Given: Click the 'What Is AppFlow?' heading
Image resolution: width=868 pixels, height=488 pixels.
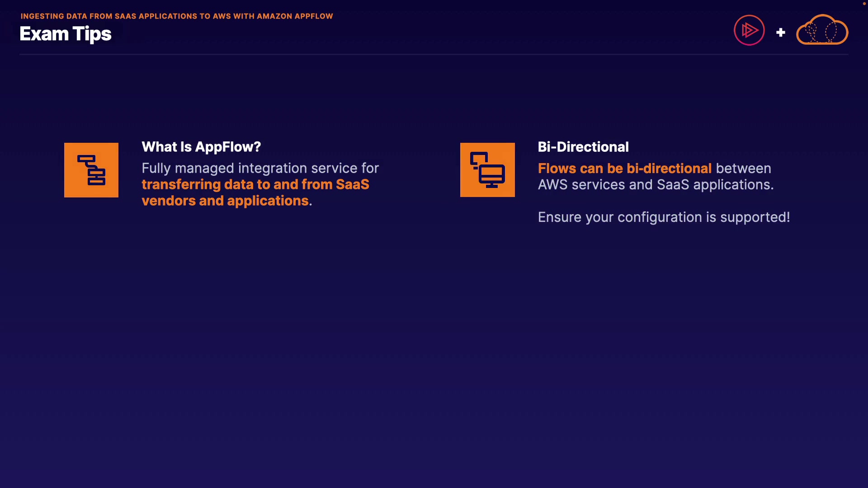Looking at the screenshot, I should 201,147.
